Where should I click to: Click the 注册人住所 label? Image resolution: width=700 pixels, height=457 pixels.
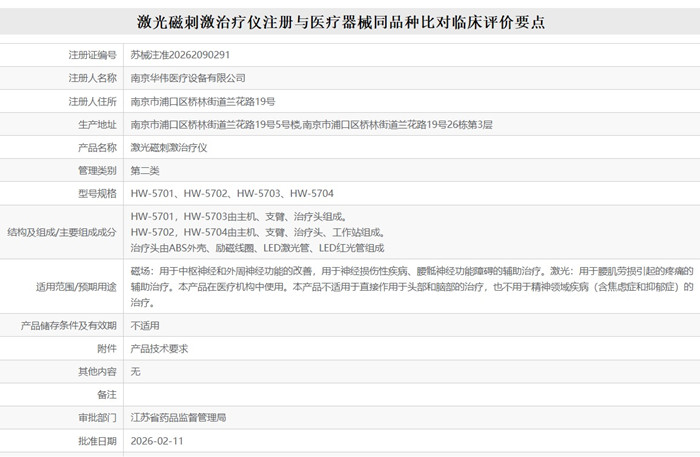[92, 101]
